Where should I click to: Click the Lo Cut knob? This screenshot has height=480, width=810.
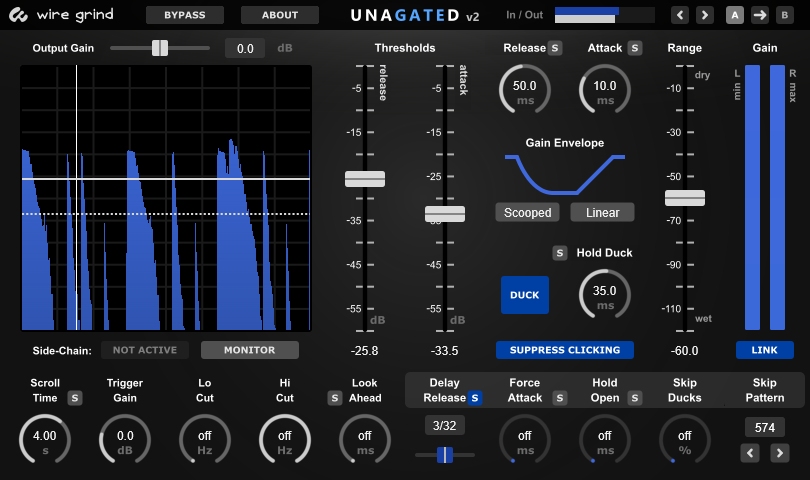point(205,440)
